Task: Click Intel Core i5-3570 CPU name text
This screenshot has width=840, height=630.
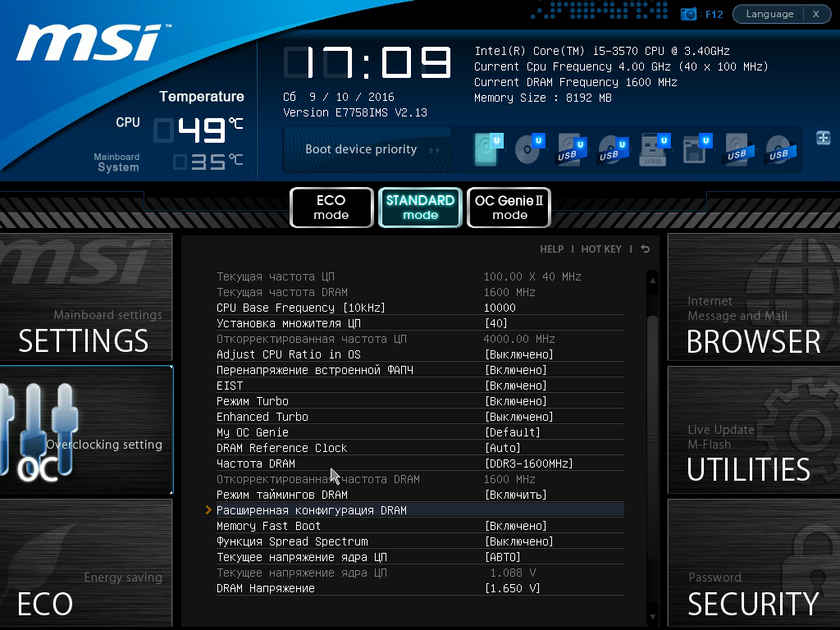Action: coord(601,51)
